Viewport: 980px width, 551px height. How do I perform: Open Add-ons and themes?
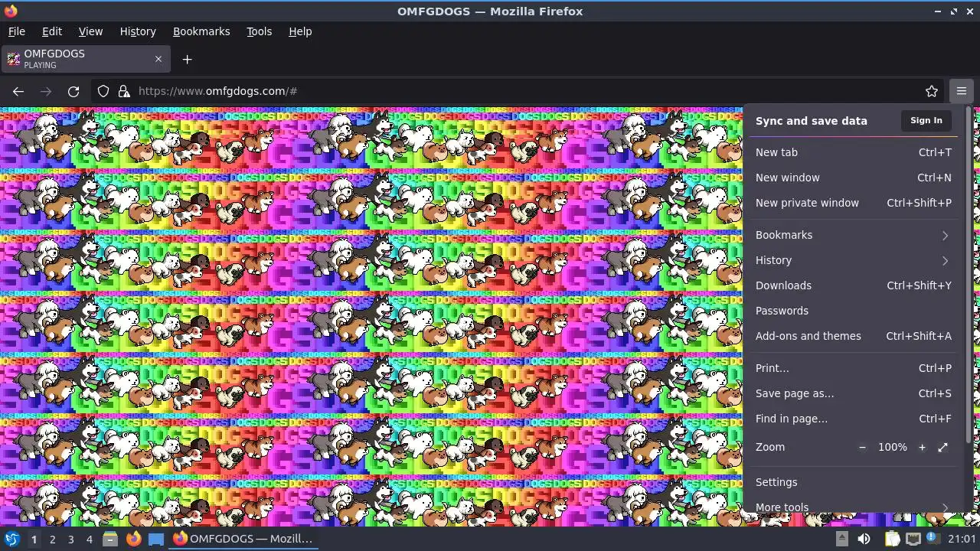(853, 336)
